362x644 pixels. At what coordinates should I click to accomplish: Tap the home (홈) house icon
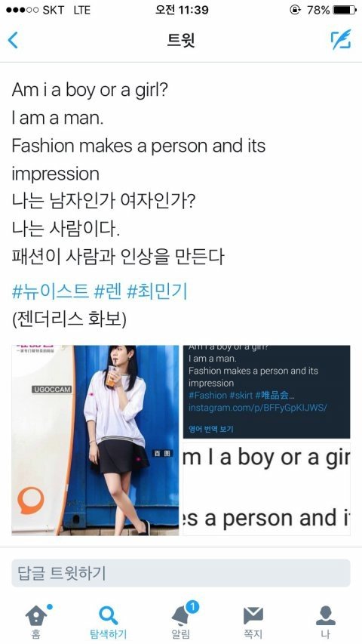[x=36, y=615]
